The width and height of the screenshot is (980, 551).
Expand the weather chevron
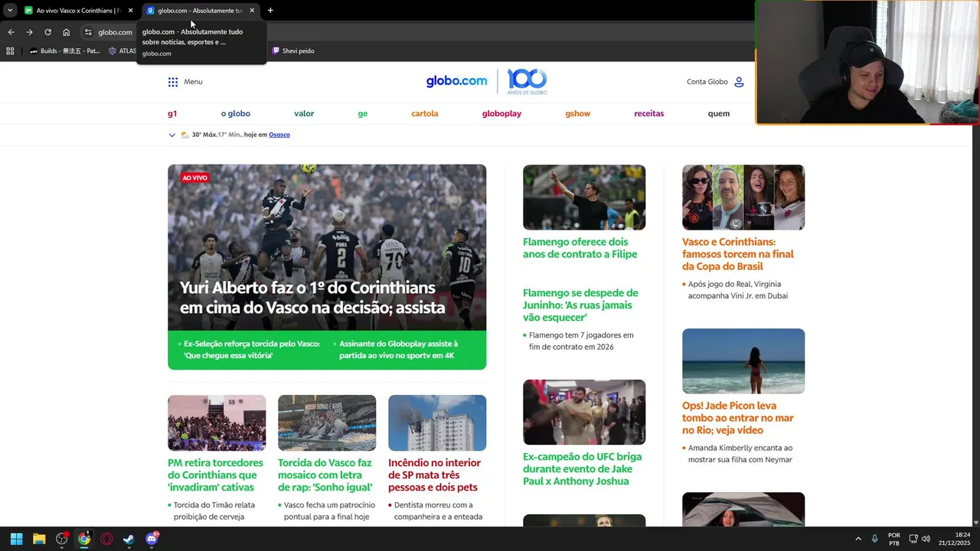171,135
